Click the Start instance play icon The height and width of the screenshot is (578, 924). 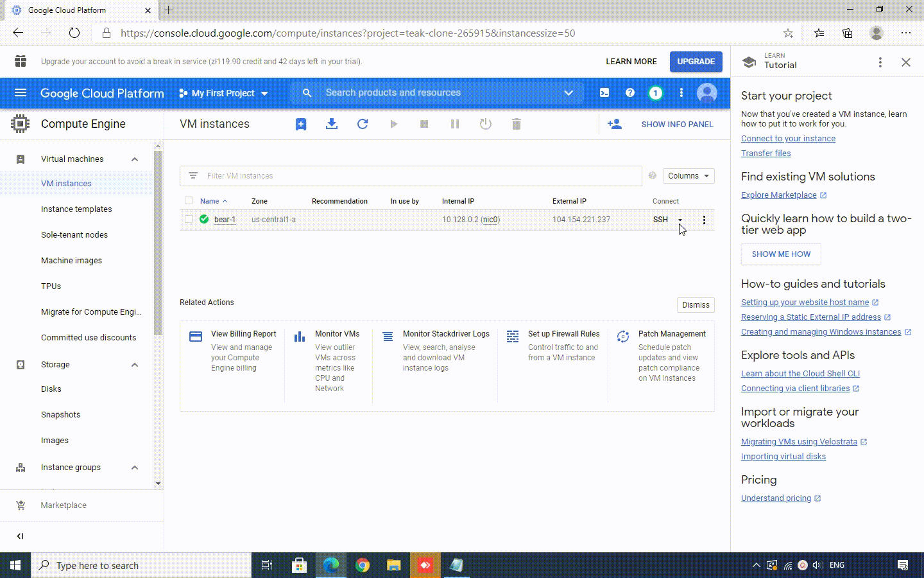(393, 124)
